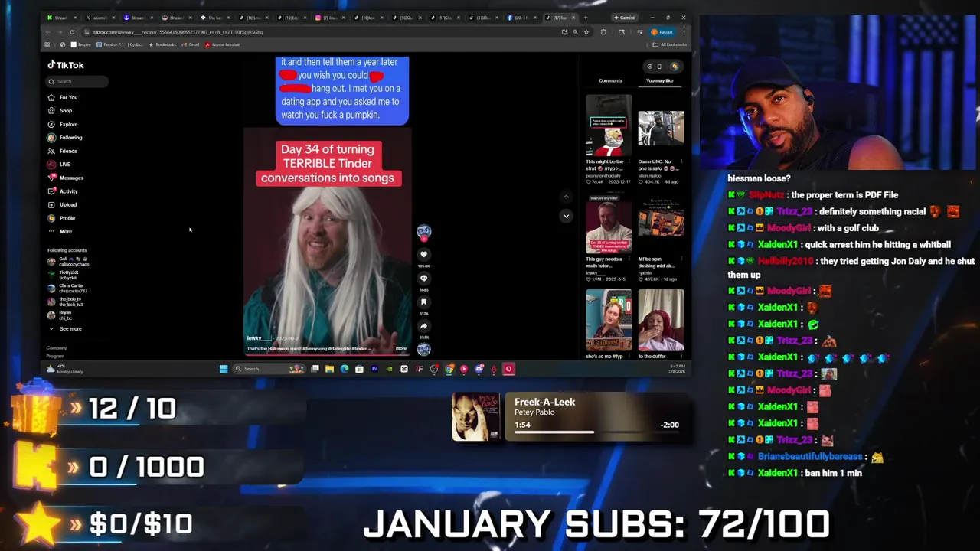Image resolution: width=980 pixels, height=551 pixels.
Task: Save video with bookmark icon
Action: [x=423, y=302]
